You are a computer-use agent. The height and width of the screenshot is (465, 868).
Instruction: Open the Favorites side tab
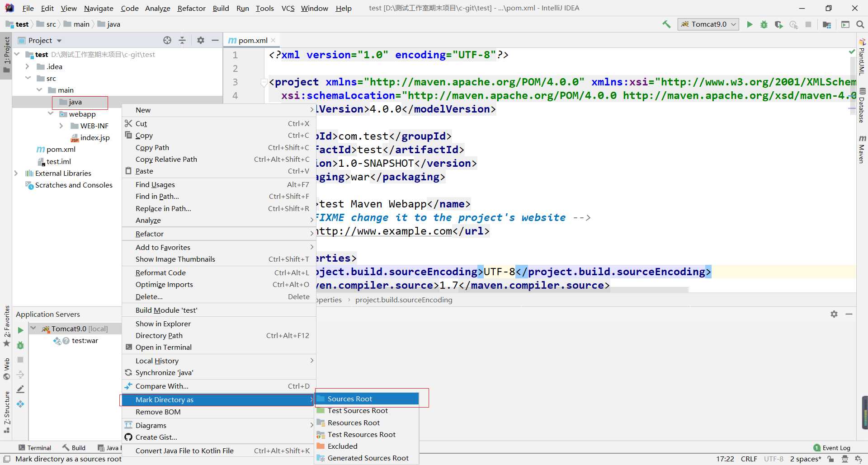click(7, 326)
